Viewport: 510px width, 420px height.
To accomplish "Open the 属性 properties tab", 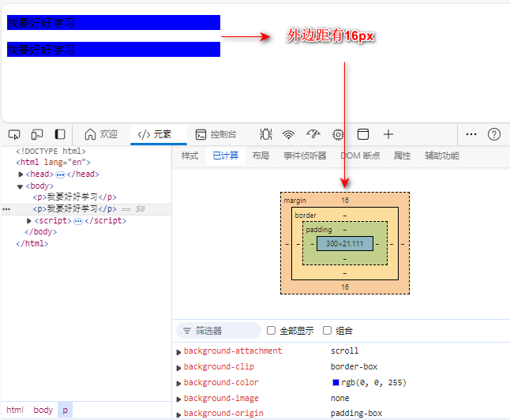I will (x=403, y=156).
